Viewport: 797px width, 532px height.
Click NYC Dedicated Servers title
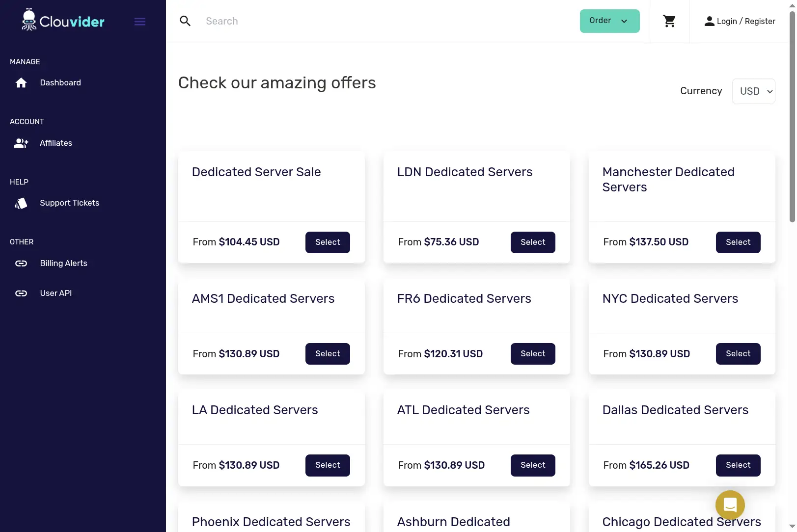[x=670, y=299]
